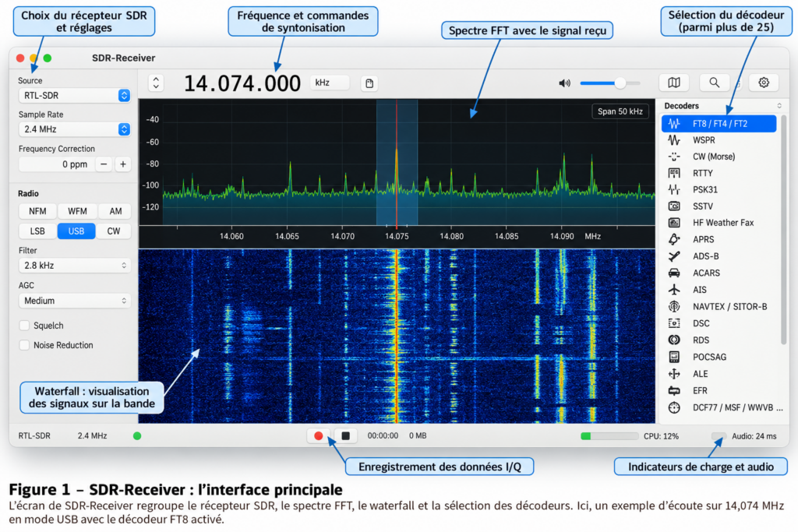The height and width of the screenshot is (532, 798).
Task: Enable the Squelch checkbox
Action: pyautogui.click(x=24, y=326)
